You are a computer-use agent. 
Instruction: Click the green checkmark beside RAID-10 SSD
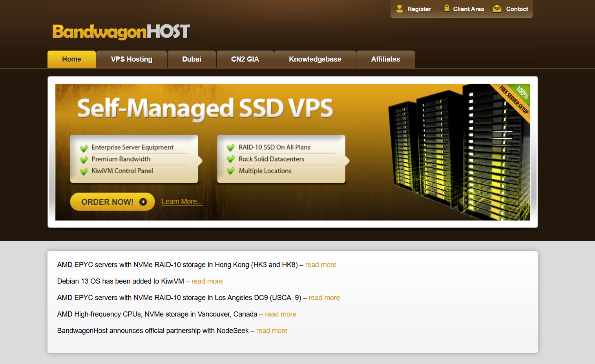231,148
